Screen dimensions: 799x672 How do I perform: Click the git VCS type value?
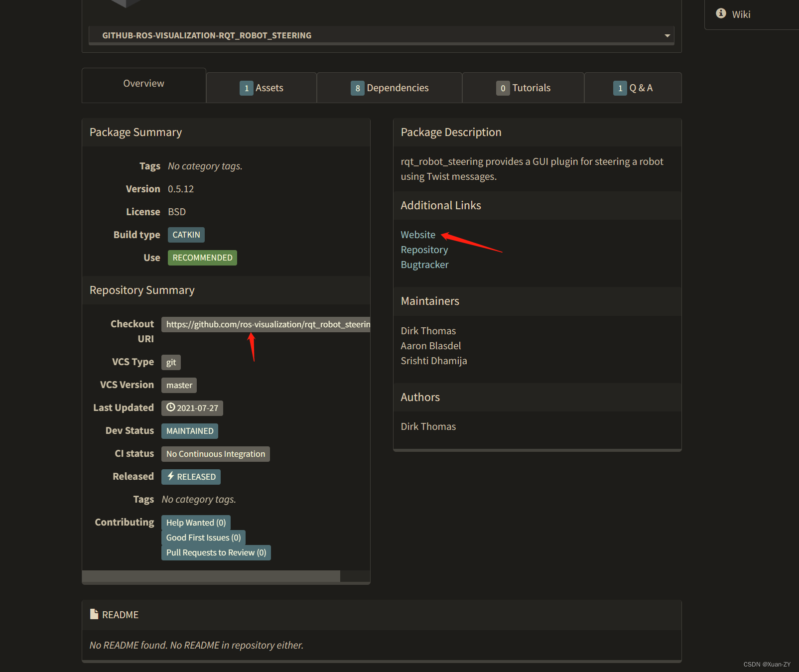[x=171, y=362]
